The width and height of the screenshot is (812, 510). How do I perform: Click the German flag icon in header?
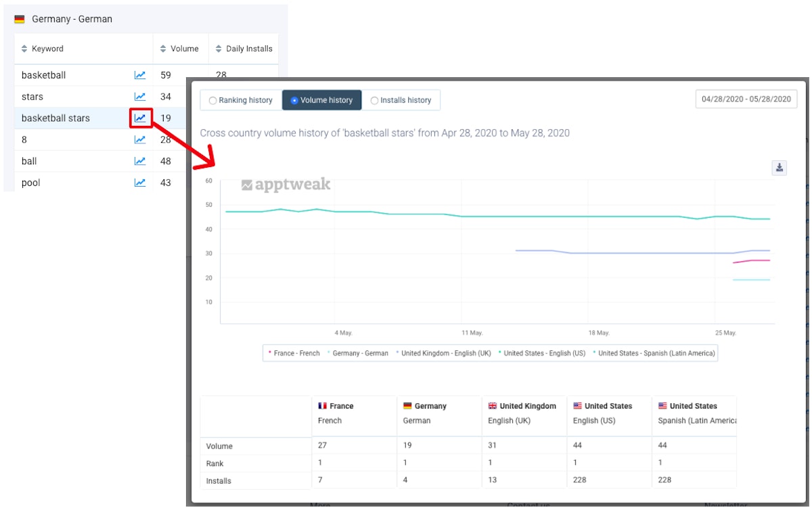click(20, 19)
